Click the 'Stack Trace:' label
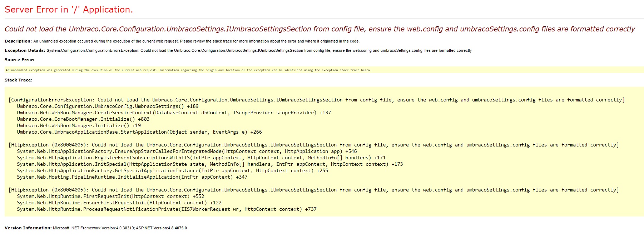Viewport: 644px width, 239px height. (x=19, y=80)
